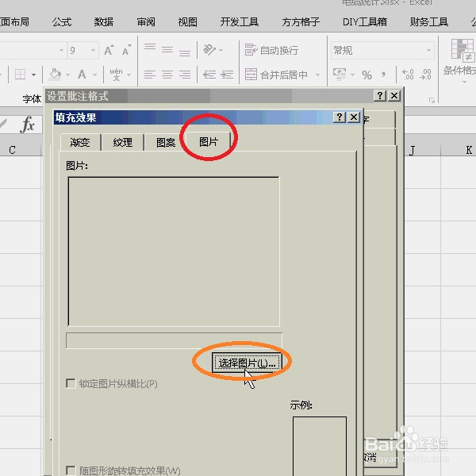
Task: Click the decrease decimal icon
Action: point(425,75)
